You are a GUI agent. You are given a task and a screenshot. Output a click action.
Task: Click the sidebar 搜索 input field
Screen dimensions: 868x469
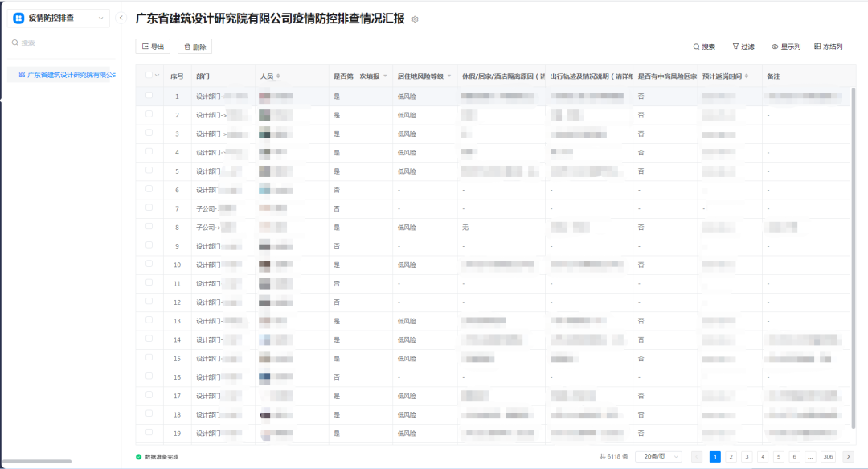click(x=62, y=43)
